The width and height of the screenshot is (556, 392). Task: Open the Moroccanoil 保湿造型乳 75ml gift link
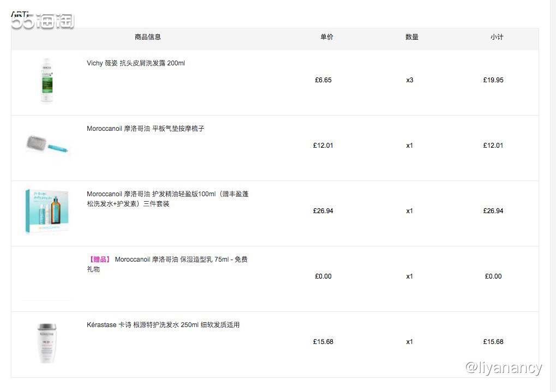tap(181, 260)
